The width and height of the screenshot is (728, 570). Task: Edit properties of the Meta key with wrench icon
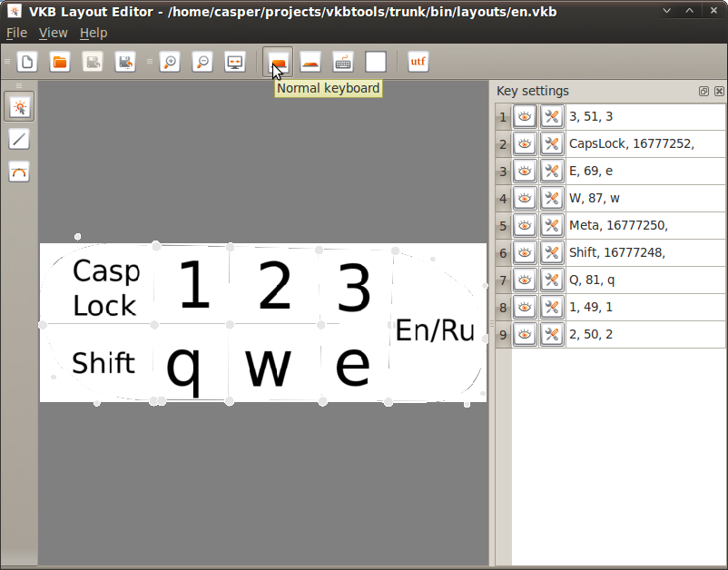point(552,225)
